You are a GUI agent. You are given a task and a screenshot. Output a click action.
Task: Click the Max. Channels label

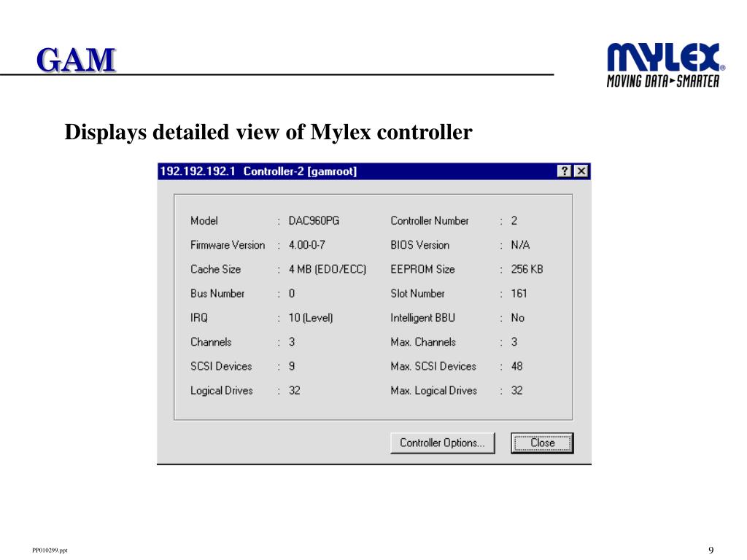click(x=423, y=342)
